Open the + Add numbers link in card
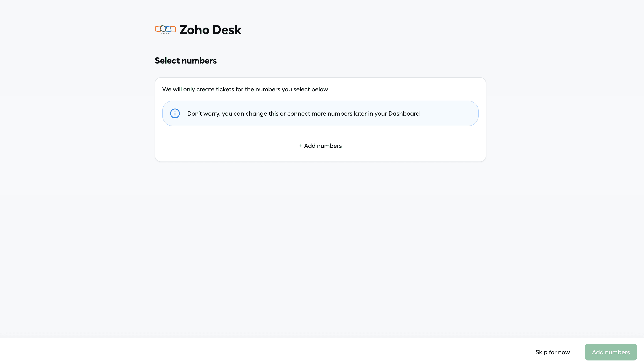 point(320,146)
